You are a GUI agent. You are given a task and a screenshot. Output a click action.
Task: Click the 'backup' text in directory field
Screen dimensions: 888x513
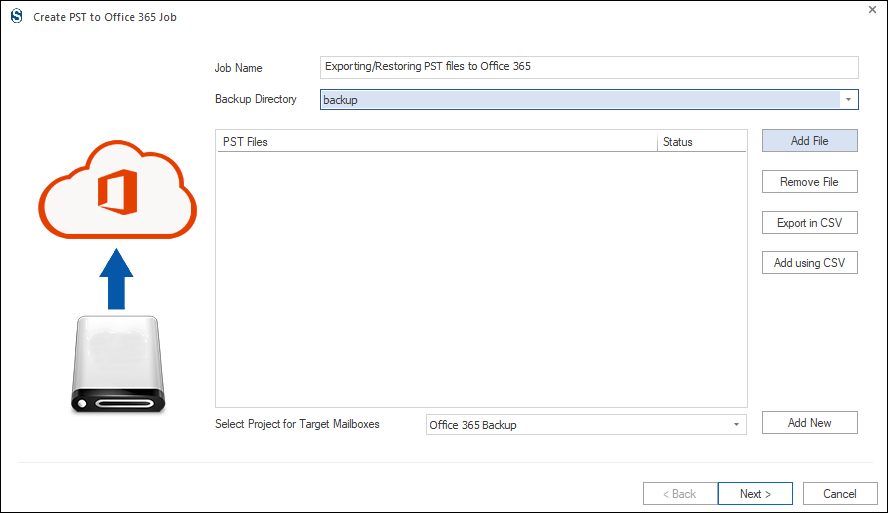click(340, 100)
